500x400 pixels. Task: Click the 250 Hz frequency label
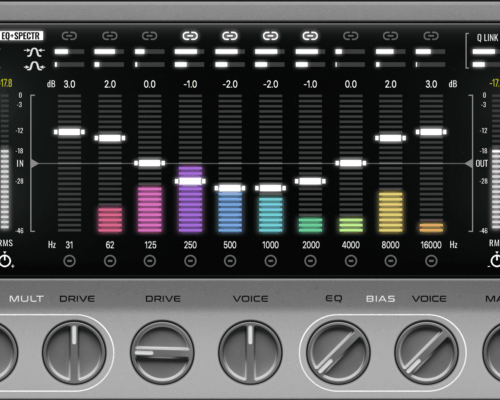pyautogui.click(x=190, y=245)
